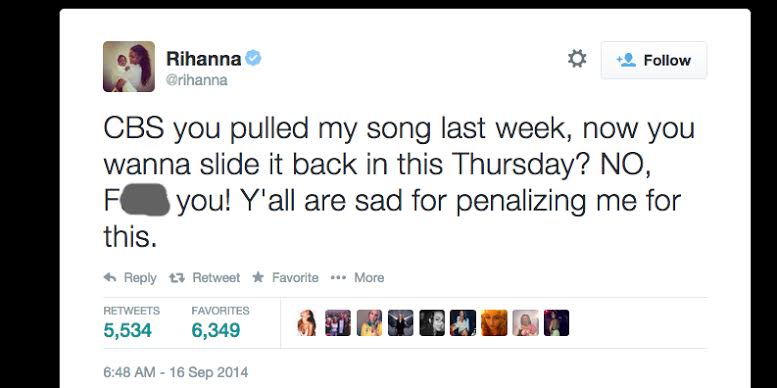Retweet this tweet
This screenshot has width=777, height=388.
tap(204, 277)
